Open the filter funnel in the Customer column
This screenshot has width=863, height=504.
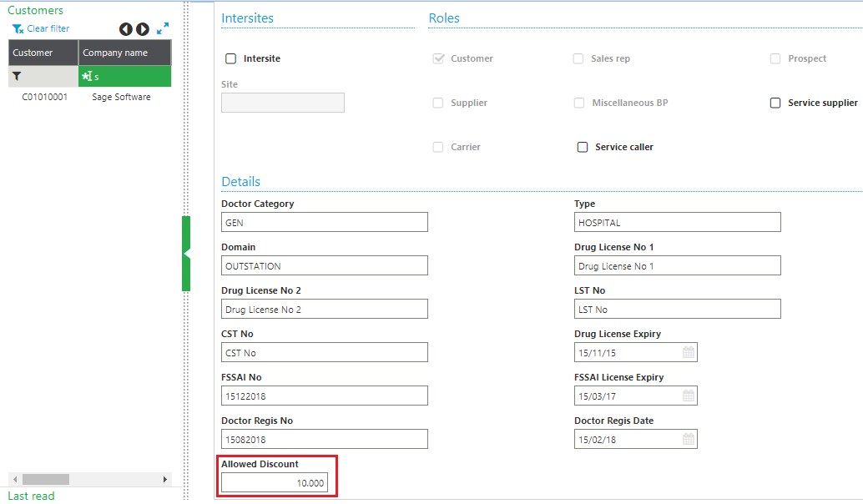click(17, 76)
